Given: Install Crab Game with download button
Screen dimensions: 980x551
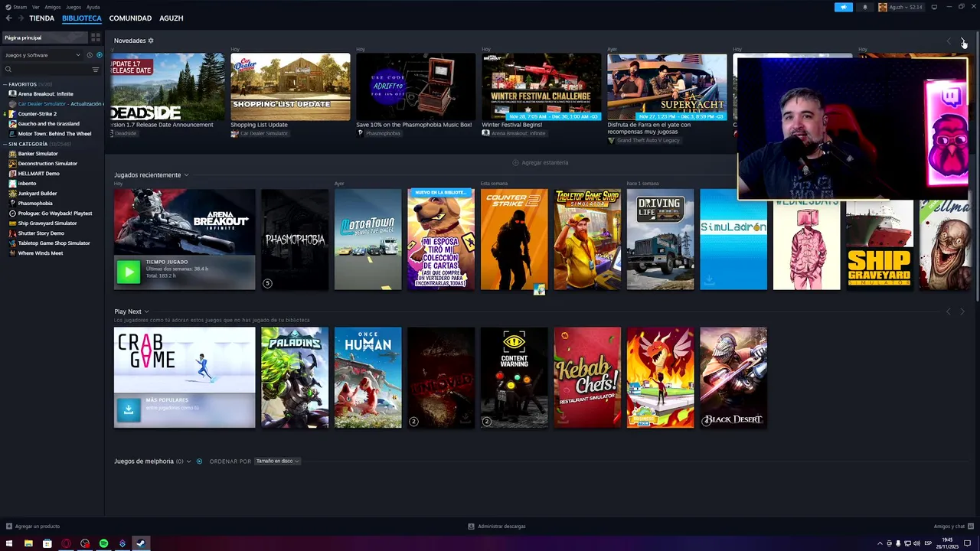Looking at the screenshot, I should [129, 409].
